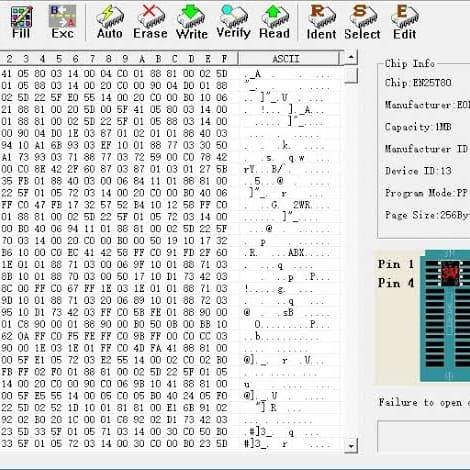The image size is (470, 470).
Task: Click the empty log box below the failure message
Action: [x=424, y=436]
